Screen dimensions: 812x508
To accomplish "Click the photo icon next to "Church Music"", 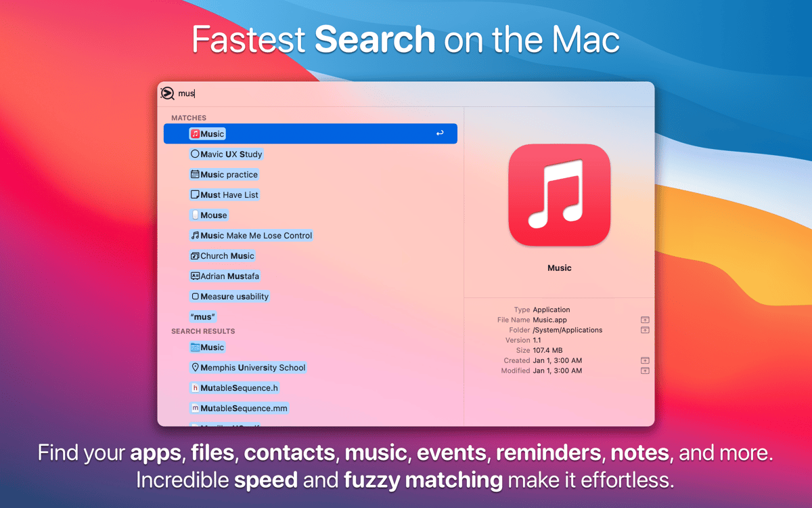I will point(196,255).
